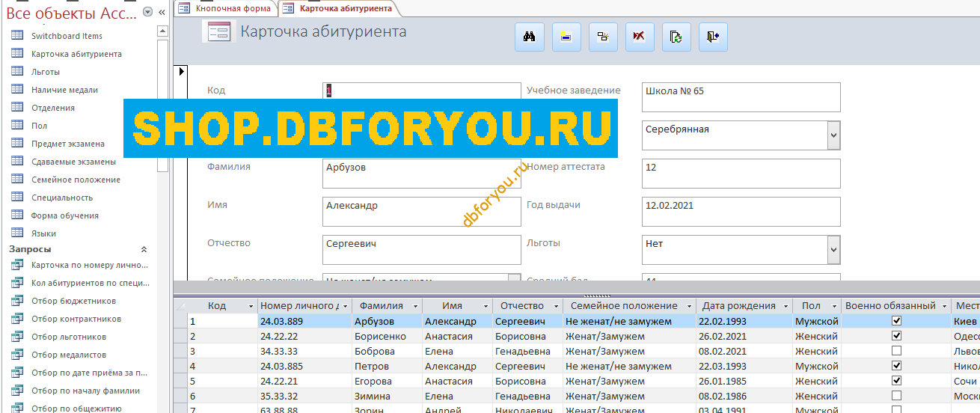Image resolution: width=980 pixels, height=413 pixels.
Task: Open the Серебрянная medal combo box dropdown
Action: [833, 135]
